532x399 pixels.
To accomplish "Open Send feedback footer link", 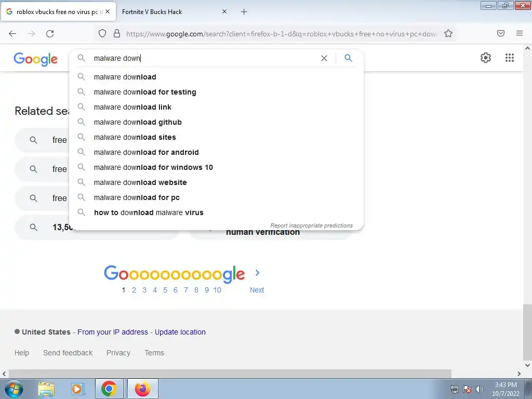I will coord(68,353).
